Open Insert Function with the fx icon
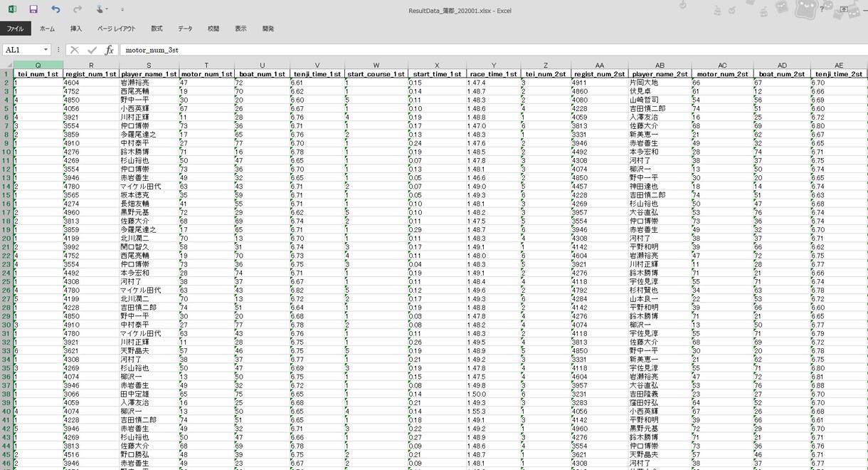 point(109,50)
